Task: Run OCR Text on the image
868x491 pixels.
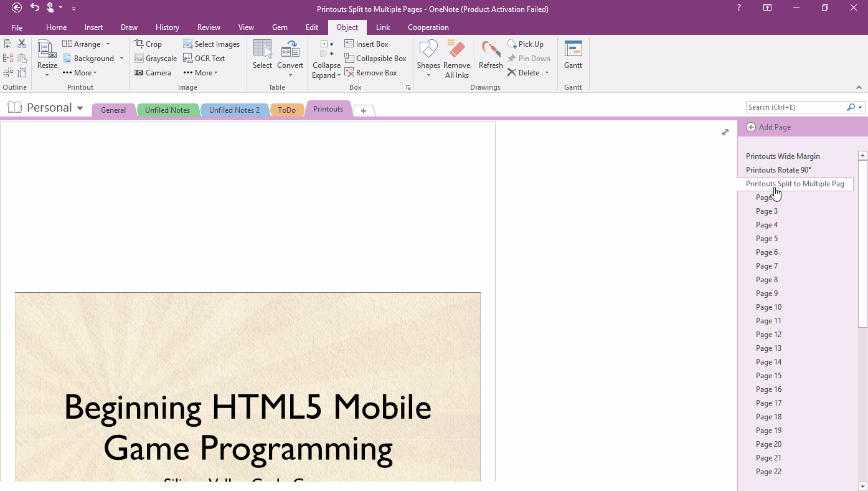Action: (204, 59)
